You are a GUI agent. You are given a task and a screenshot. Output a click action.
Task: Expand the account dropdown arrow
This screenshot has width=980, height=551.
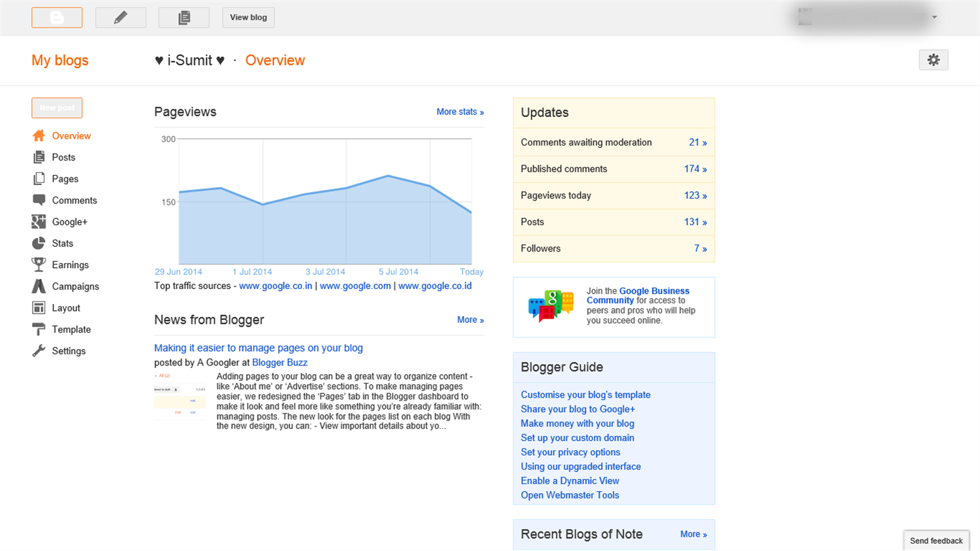pos(934,18)
